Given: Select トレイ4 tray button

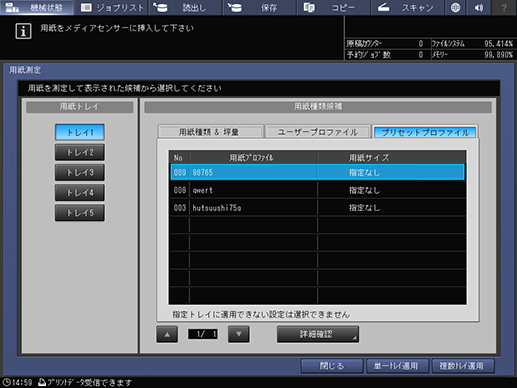Looking at the screenshot, I should [80, 193].
